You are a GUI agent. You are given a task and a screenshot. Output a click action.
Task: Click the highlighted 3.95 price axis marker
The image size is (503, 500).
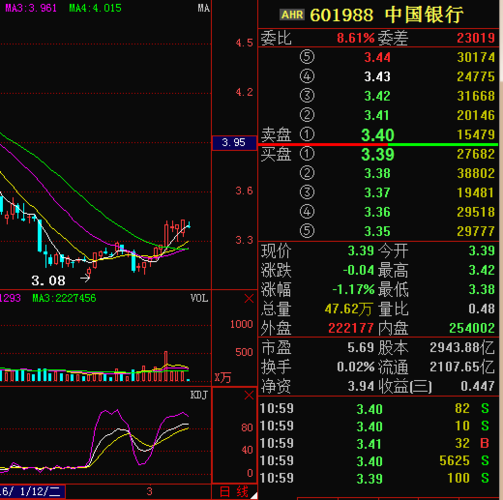[x=234, y=143]
